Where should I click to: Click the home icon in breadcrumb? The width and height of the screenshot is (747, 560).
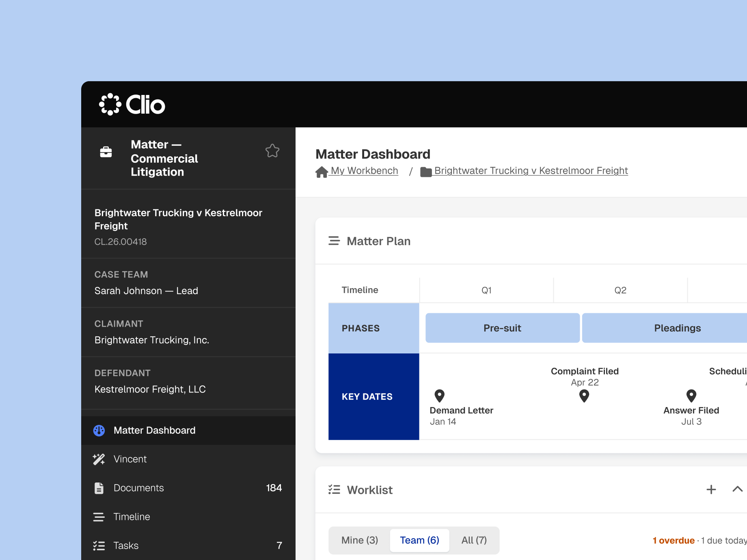point(322,172)
